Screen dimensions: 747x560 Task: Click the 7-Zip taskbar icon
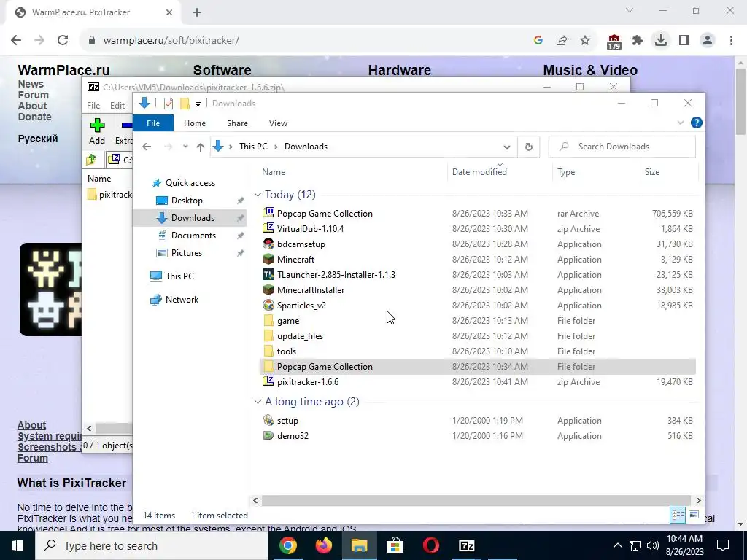click(x=466, y=545)
